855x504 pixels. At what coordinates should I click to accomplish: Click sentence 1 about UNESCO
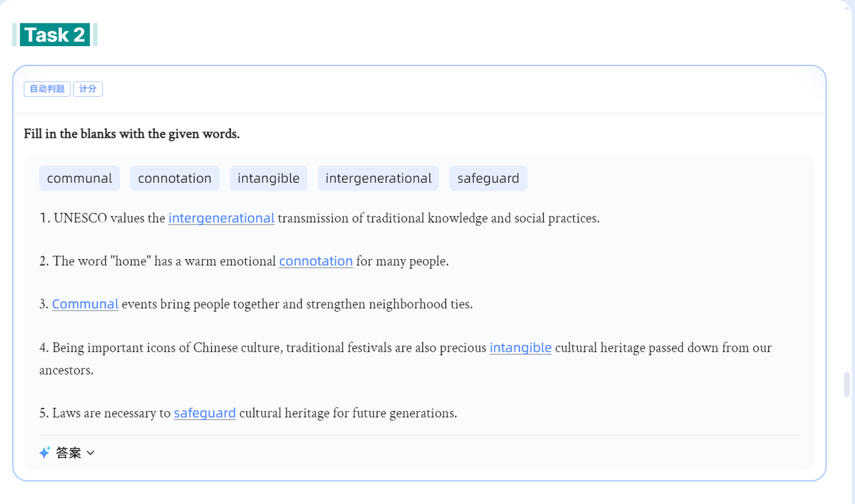(319, 218)
